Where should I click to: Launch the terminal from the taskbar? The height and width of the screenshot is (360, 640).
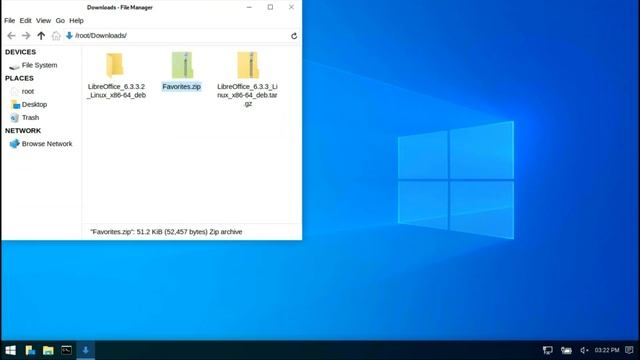click(67, 350)
